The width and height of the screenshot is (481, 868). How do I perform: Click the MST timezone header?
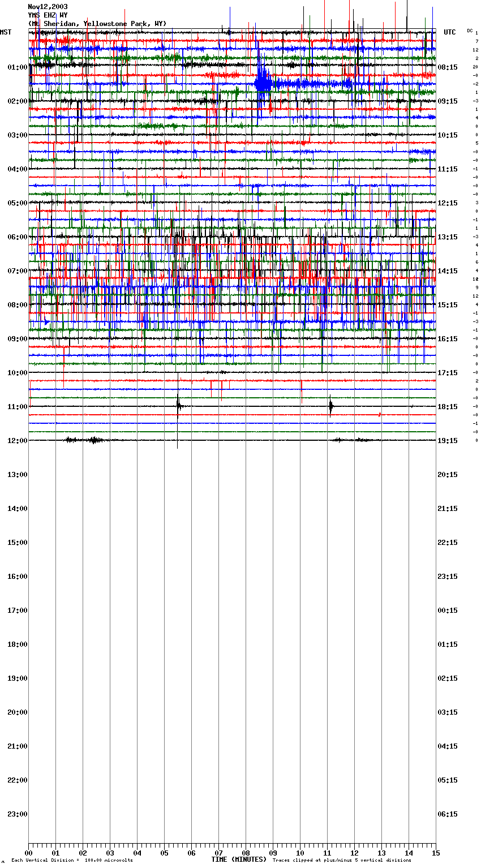tap(6, 32)
